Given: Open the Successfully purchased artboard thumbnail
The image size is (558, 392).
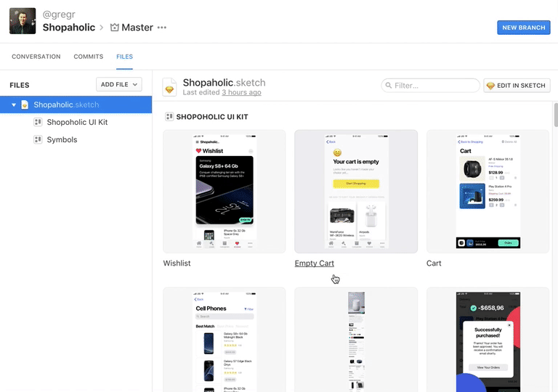Looking at the screenshot, I should click(x=488, y=340).
